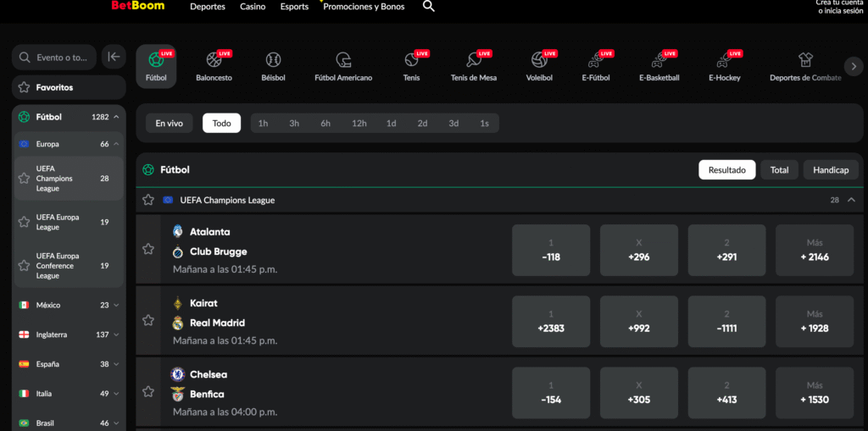Click the BetBoom logo
This screenshot has height=431, width=868.
[x=138, y=6]
